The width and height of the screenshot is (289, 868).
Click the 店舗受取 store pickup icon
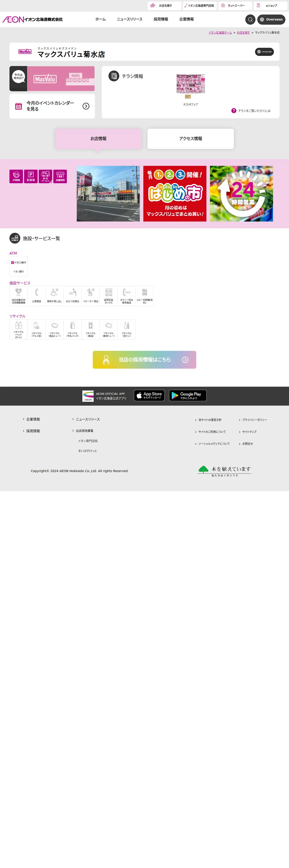pos(60,176)
